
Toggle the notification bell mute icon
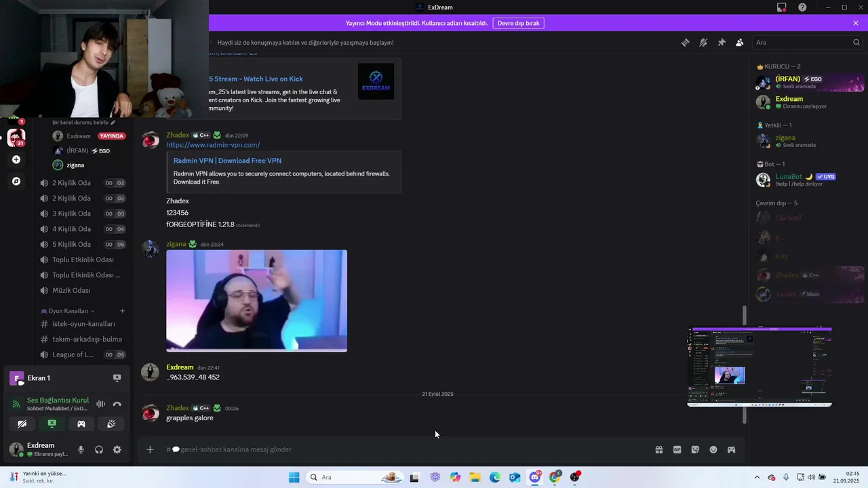click(x=703, y=42)
